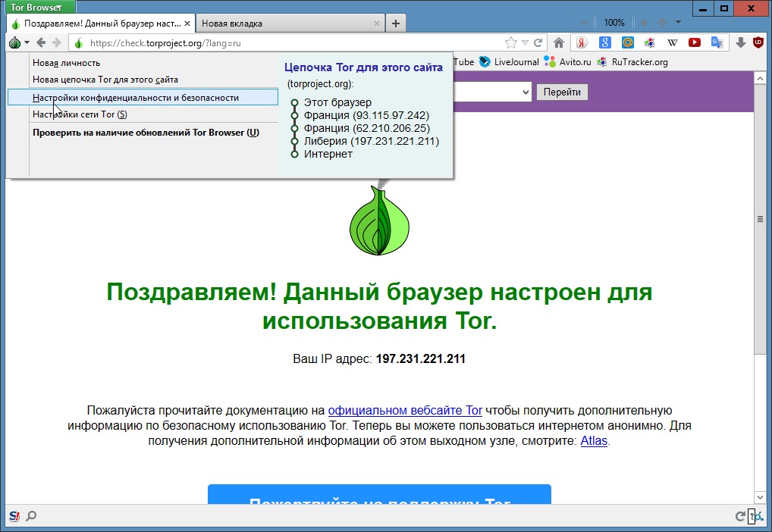The height and width of the screenshot is (532, 772).
Task: Go back to the previous page
Action: tap(42, 42)
